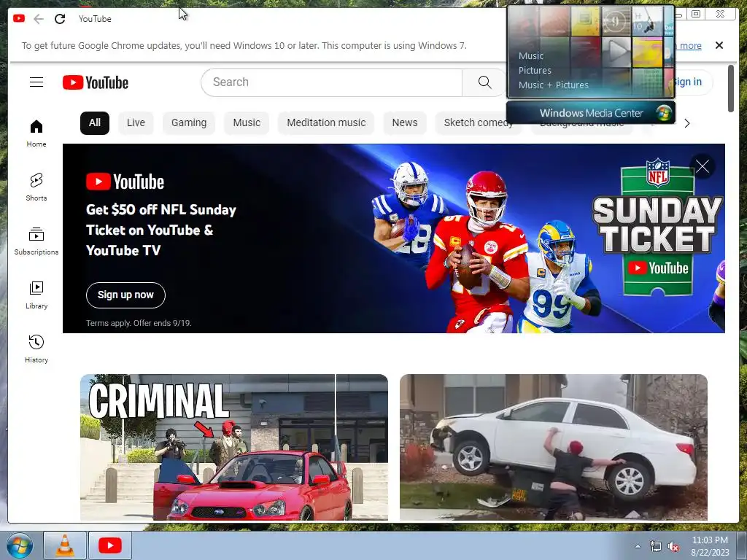Click the page vertical scrollbar thumb
Image resolution: width=747 pixels, height=560 pixels.
click(731, 88)
